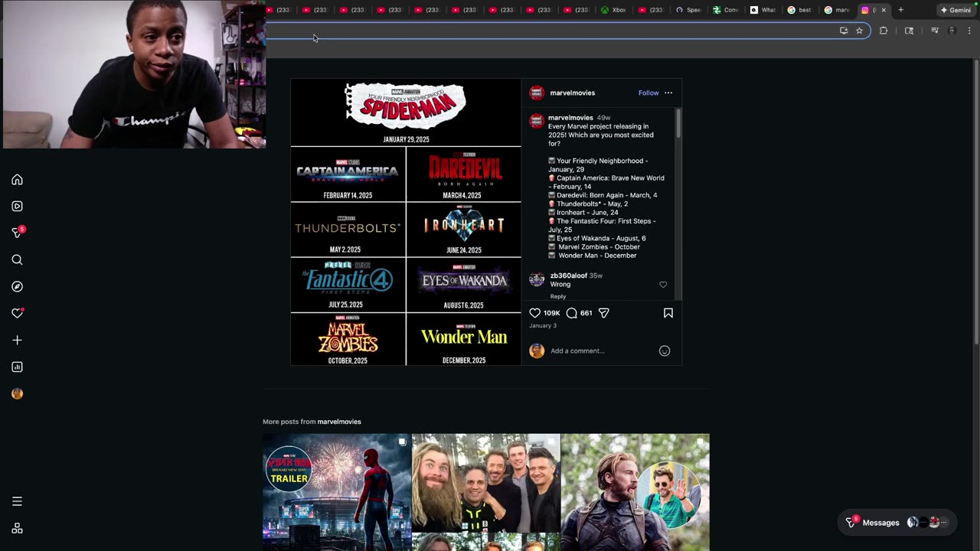Reply to zb360aloof's comment

[558, 296]
